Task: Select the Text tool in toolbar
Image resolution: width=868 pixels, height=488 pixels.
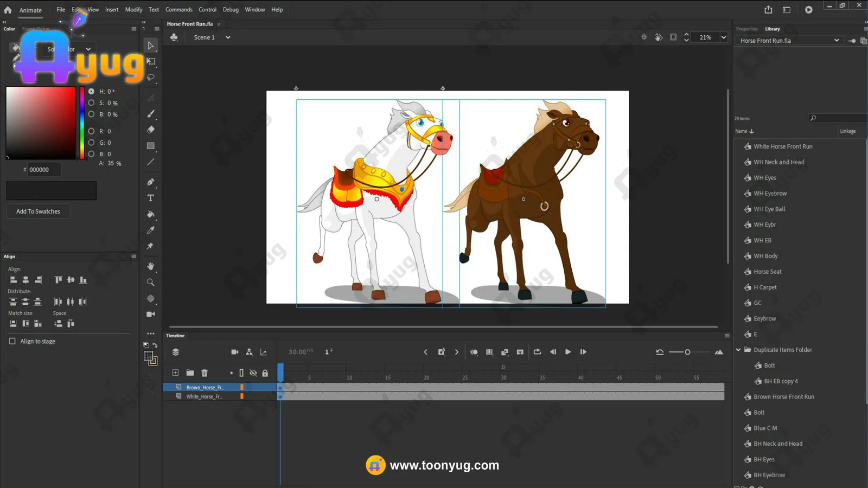Action: (151, 198)
